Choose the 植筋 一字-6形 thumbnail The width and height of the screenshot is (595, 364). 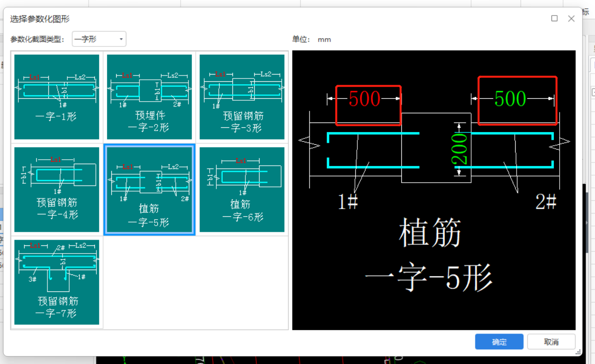click(242, 190)
